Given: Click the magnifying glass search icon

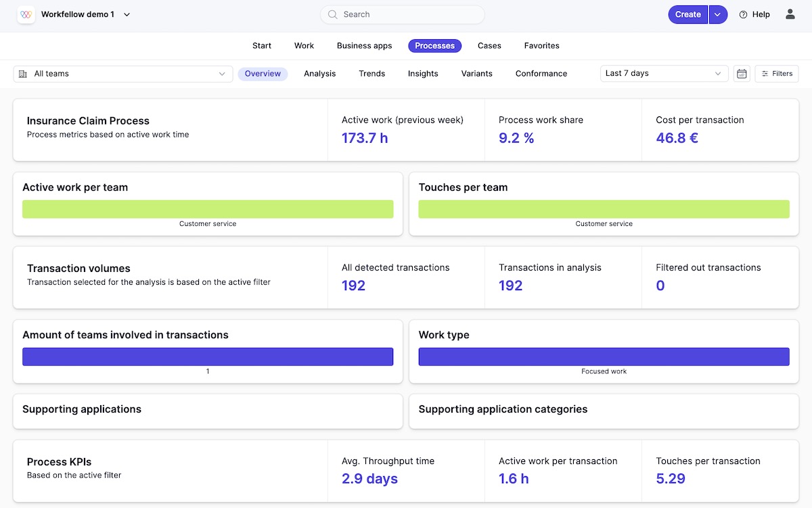Looking at the screenshot, I should 332,14.
